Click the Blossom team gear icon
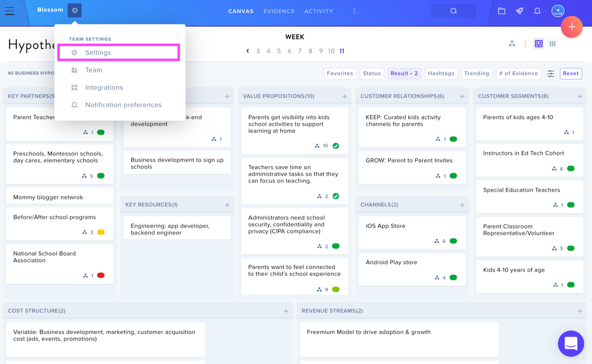 click(x=75, y=10)
